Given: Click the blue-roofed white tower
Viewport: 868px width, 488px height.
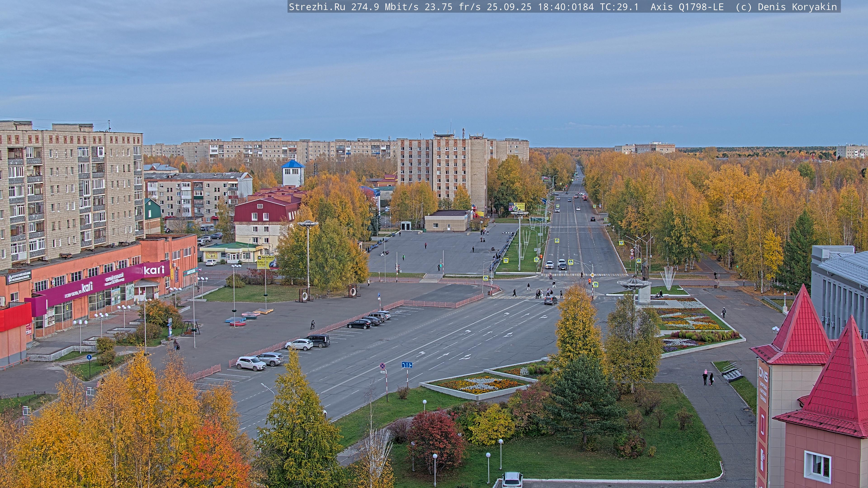Looking at the screenshot, I should pos(292,173).
